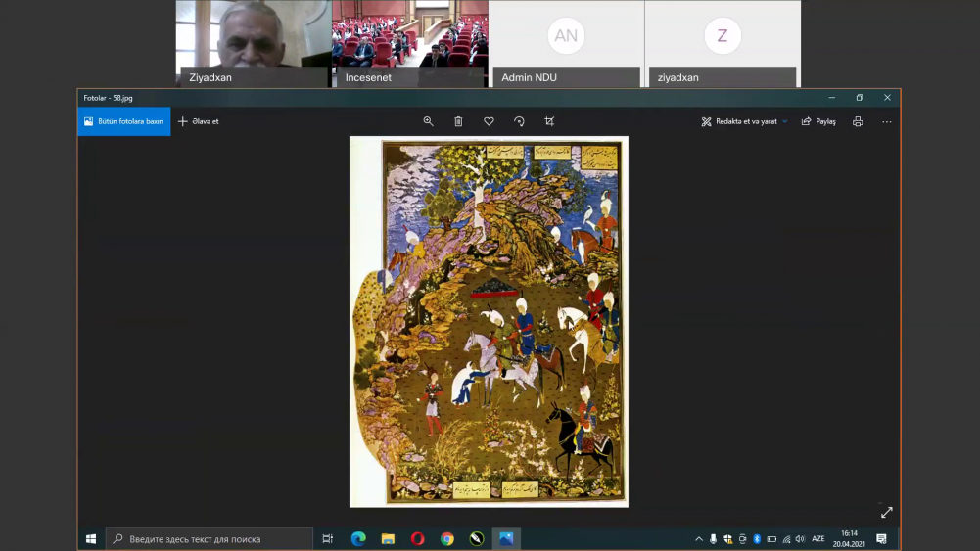Delete the photo with the trash icon
This screenshot has width=980, height=551.
pos(458,121)
